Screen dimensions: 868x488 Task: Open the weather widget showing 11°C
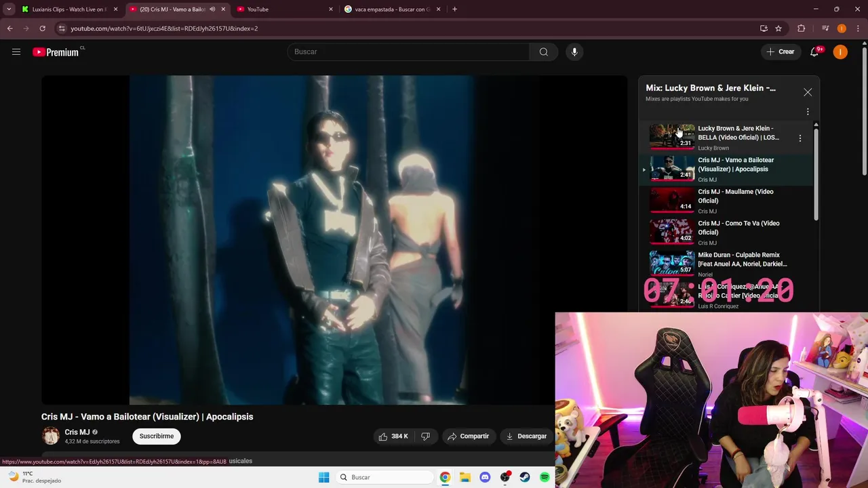(34, 477)
